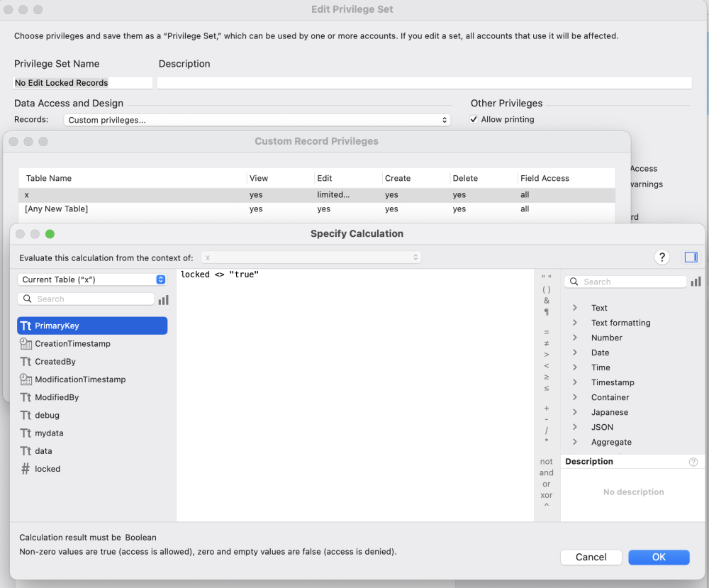Insert the not-equal operator ≠
The height and width of the screenshot is (588, 709).
tap(546, 343)
